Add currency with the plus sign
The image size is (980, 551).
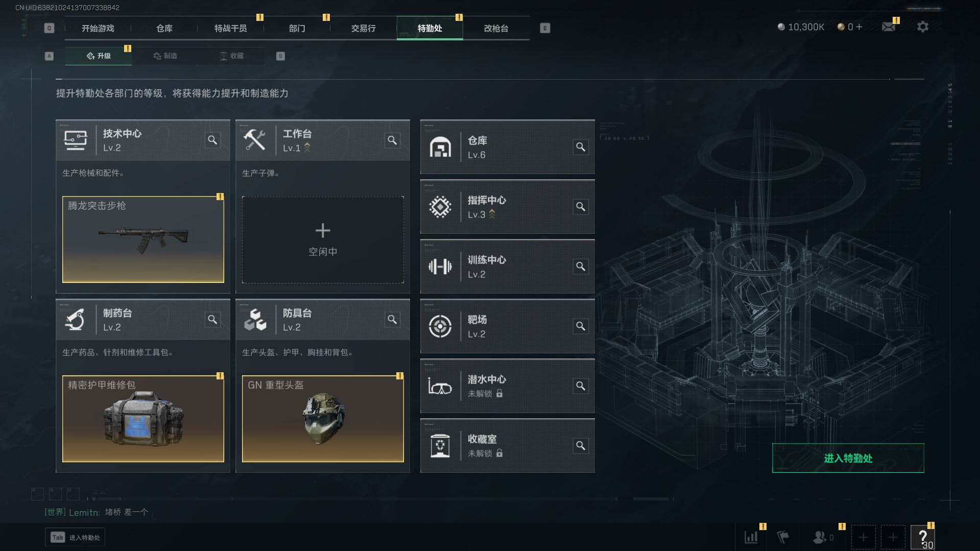pos(858,27)
